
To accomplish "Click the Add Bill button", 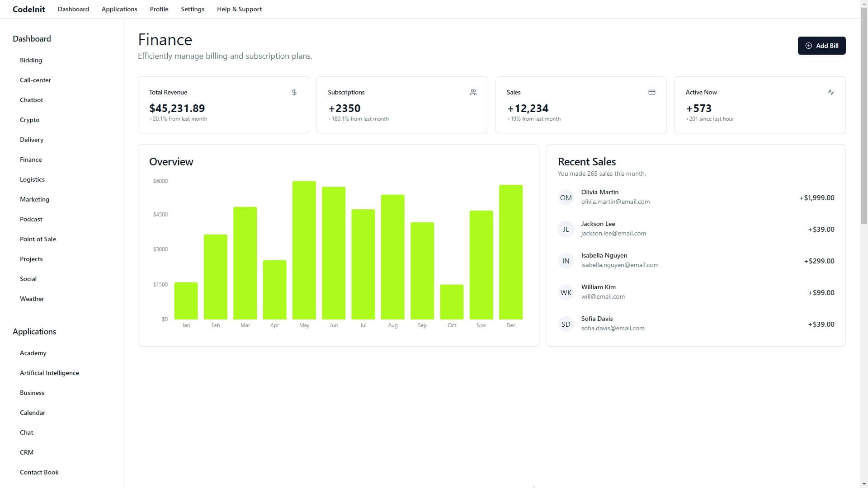I will 821,45.
